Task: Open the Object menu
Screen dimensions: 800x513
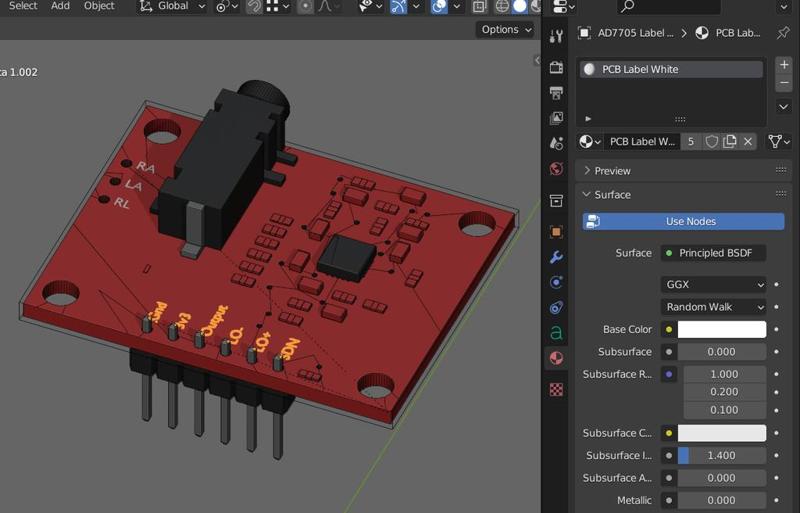Action: click(x=99, y=6)
